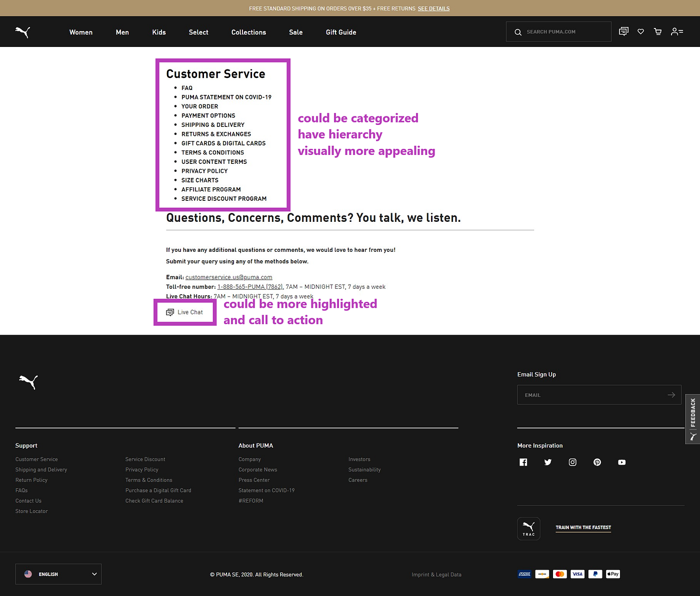The width and height of the screenshot is (700, 596).
Task: Open footer Return Policy link
Action: click(x=31, y=480)
